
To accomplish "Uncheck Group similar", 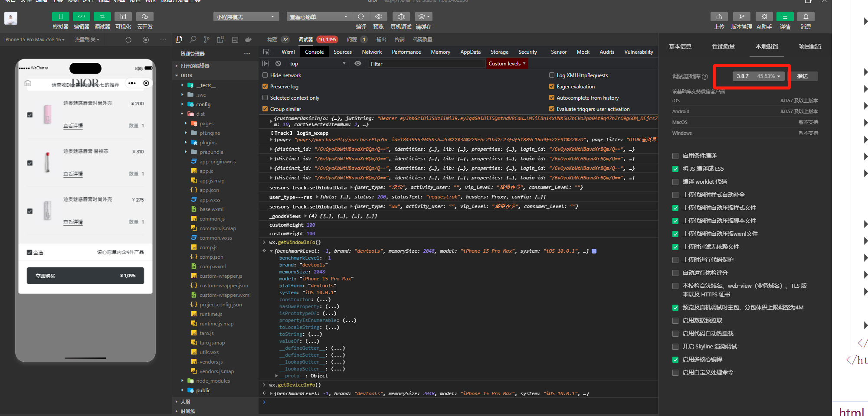I will click(x=265, y=109).
